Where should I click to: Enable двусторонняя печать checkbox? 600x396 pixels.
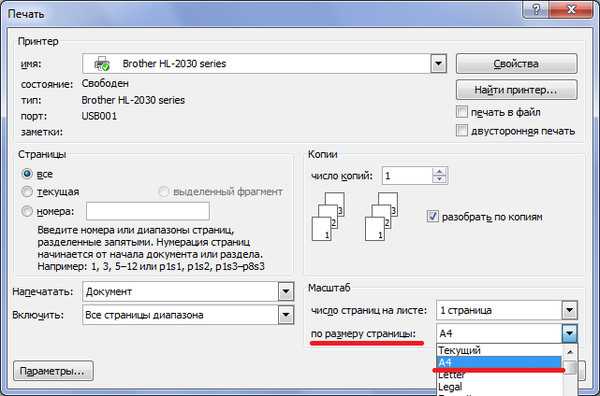(462, 130)
